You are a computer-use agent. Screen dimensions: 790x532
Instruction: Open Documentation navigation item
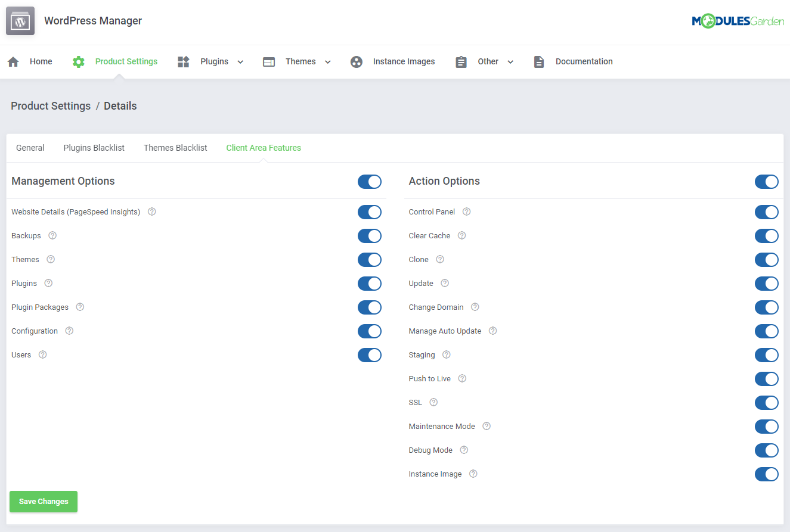(584, 61)
